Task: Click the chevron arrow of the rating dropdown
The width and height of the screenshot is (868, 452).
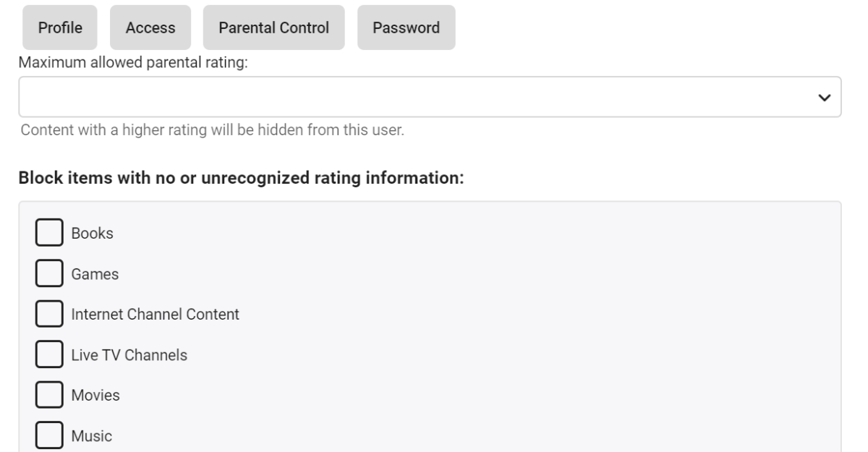Action: (x=823, y=97)
